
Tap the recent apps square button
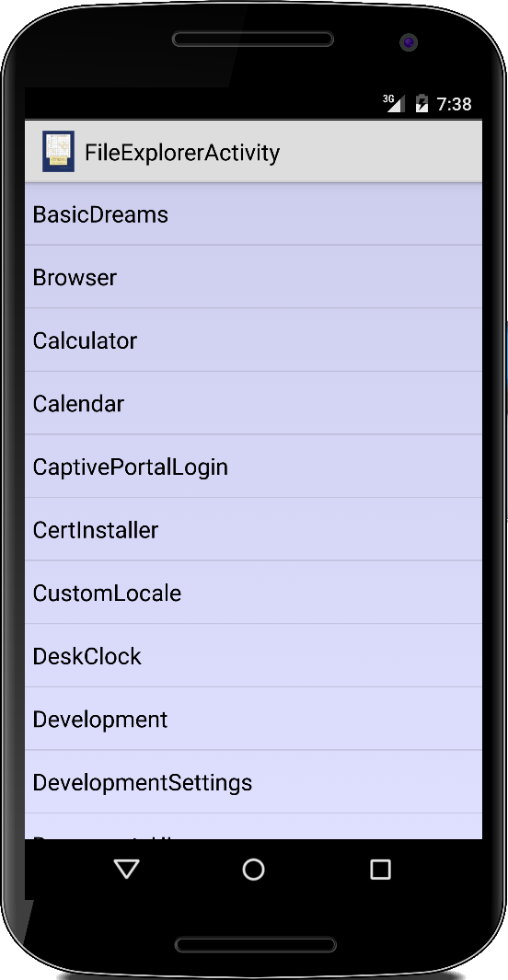tap(380, 870)
